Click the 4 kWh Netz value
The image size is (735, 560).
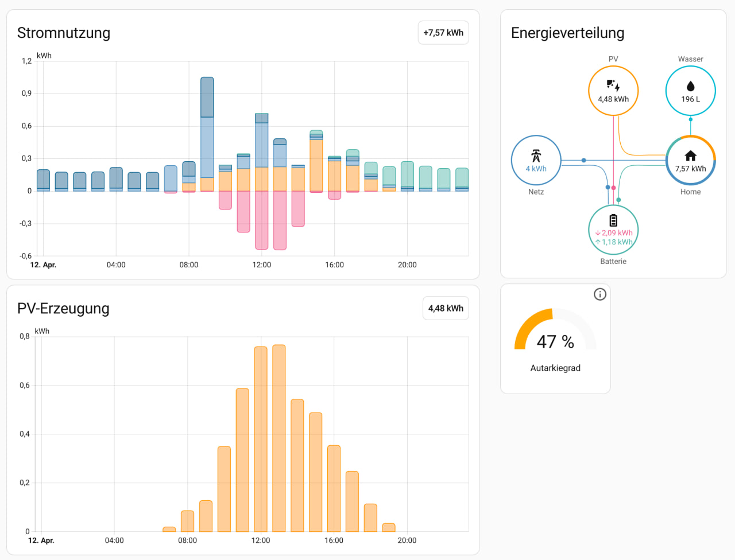pyautogui.click(x=536, y=169)
